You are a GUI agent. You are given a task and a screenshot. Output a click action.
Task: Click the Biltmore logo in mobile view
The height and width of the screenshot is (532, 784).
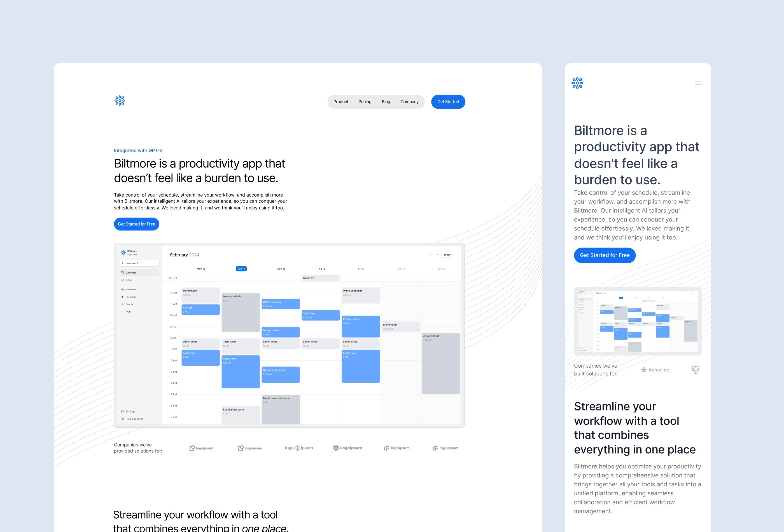pos(577,83)
